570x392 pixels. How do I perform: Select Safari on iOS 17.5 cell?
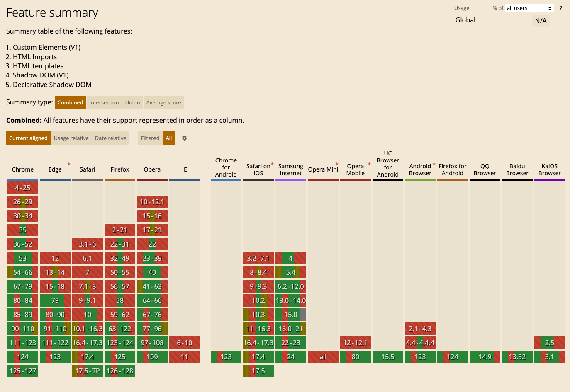258,371
